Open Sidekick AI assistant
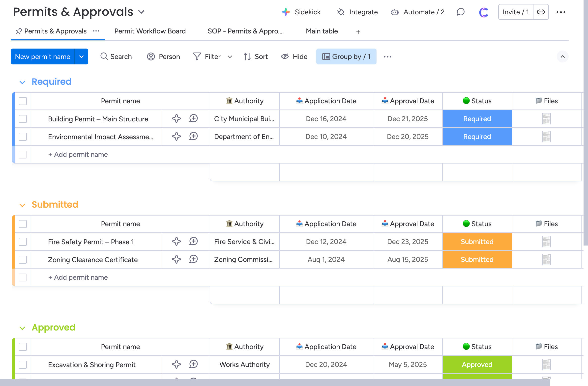This screenshot has width=588, height=386. point(301,12)
